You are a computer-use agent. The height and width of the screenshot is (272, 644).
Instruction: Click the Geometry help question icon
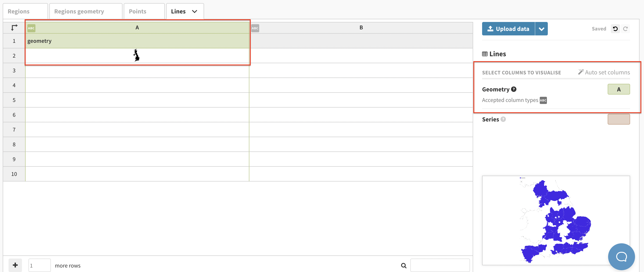coord(514,89)
